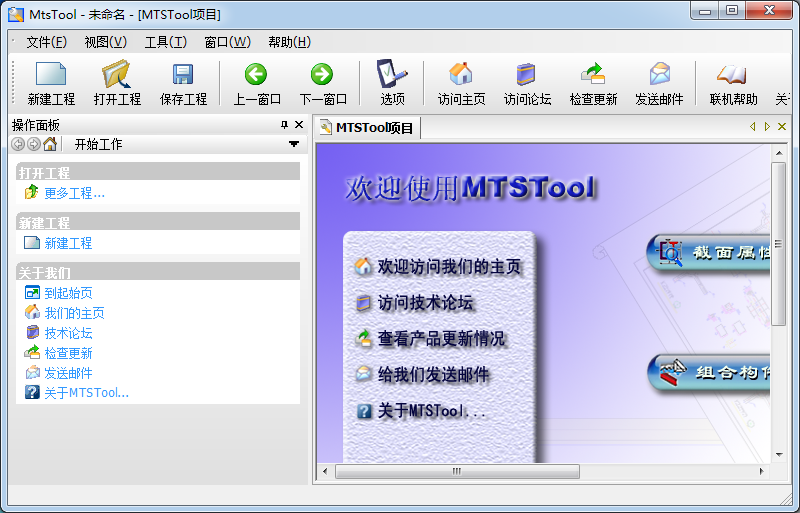The width and height of the screenshot is (800, 513).
Task: Click the 访问主页 house icon in toolbar
Action: tap(461, 74)
